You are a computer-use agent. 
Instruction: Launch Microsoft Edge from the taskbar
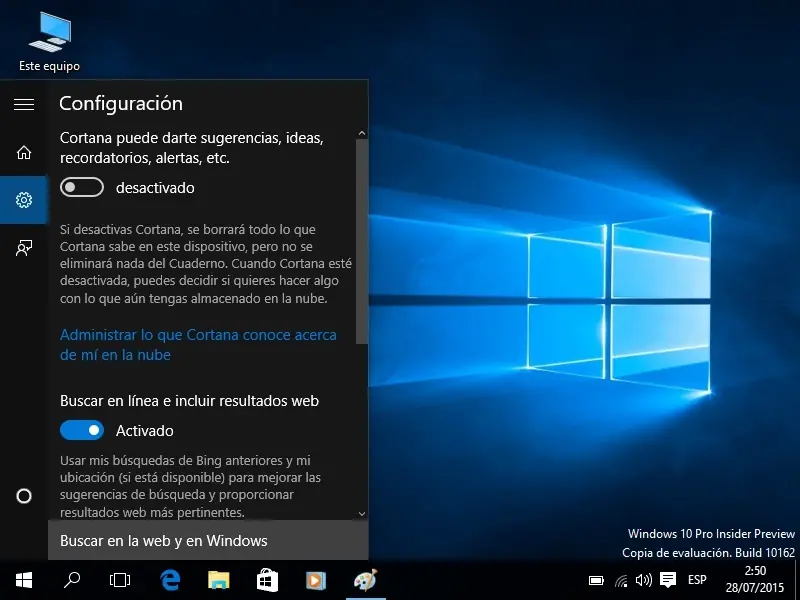point(170,580)
